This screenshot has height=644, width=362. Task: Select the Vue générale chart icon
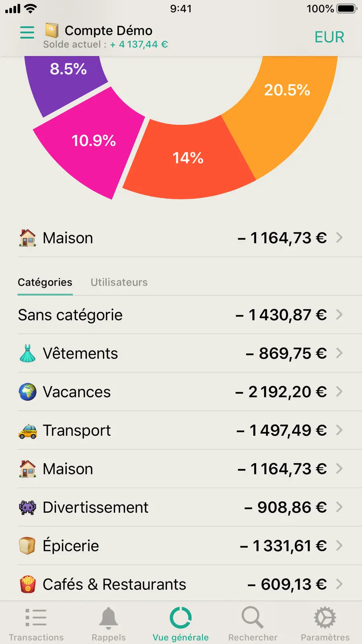pos(181,617)
